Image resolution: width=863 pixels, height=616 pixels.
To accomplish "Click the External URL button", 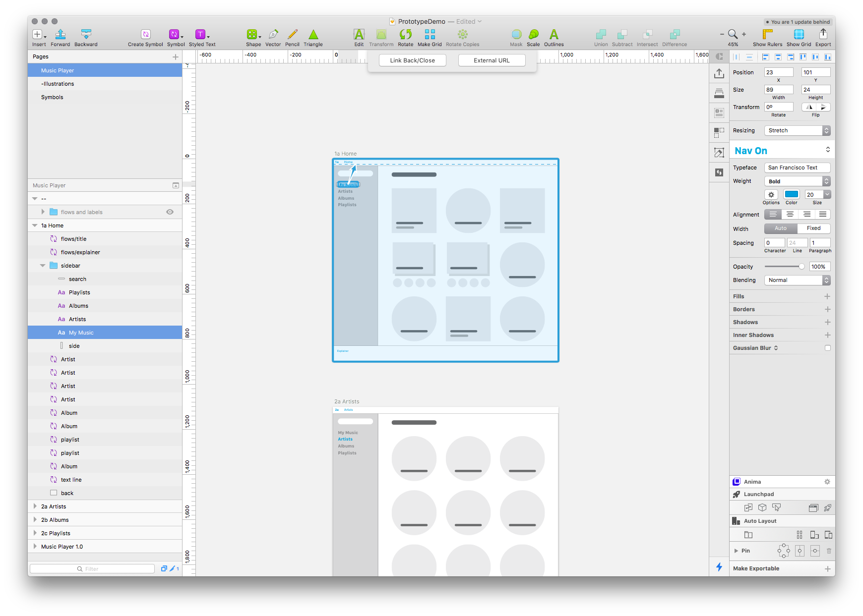I will click(x=491, y=60).
